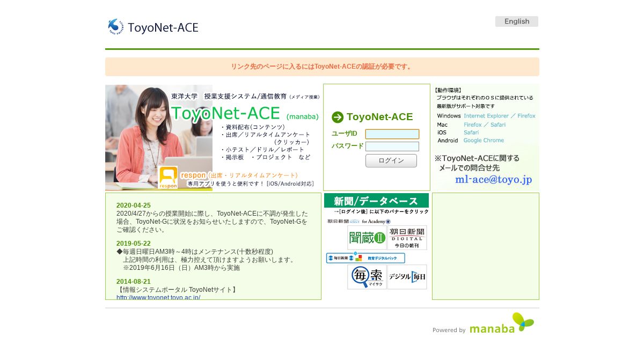Click the Internet Explorer / Firefox text
644x338 pixels.
(x=500, y=116)
